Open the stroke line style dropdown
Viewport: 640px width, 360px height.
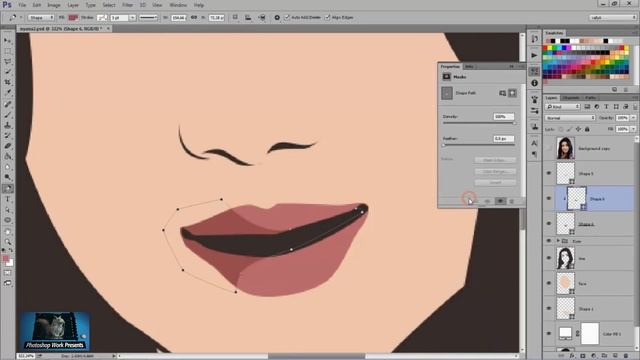click(x=149, y=18)
